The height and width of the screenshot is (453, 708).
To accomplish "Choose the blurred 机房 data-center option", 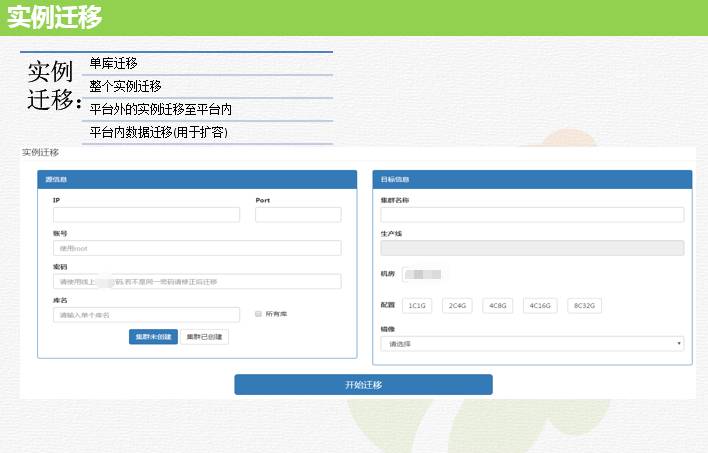I will coord(423,274).
